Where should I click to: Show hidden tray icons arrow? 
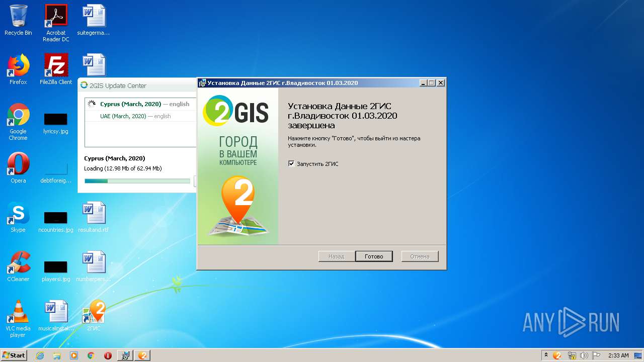pyautogui.click(x=546, y=355)
